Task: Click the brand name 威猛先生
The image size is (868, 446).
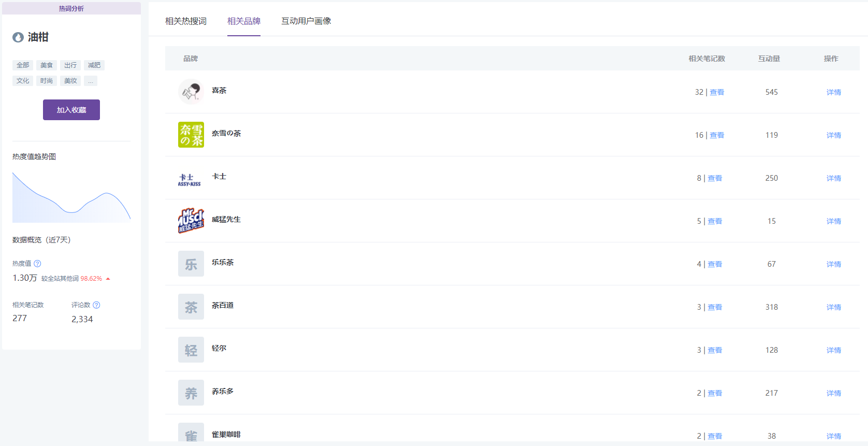Action: click(x=226, y=219)
